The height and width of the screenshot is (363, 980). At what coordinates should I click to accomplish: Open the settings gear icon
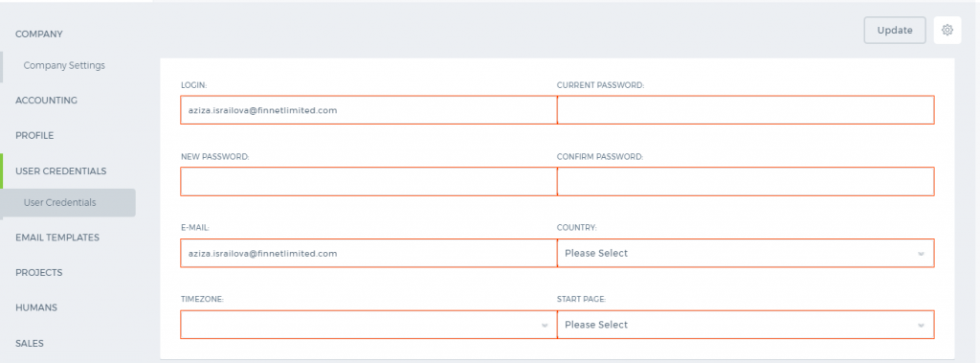point(947,30)
